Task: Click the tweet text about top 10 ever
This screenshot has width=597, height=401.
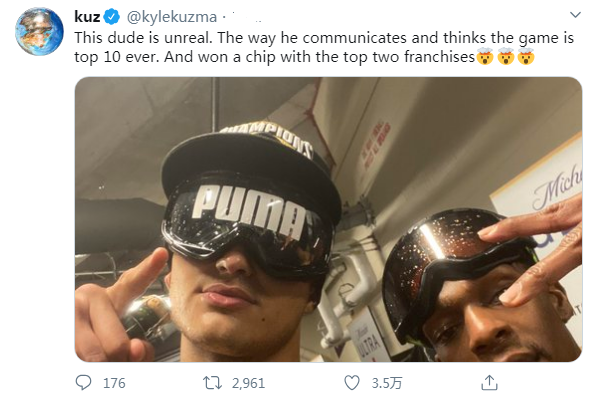Action: pyautogui.click(x=324, y=47)
